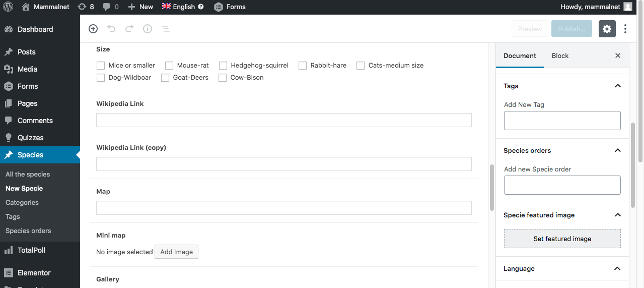Collapse the Tags panel
Image resolution: width=644 pixels, height=288 pixels.
click(617, 86)
